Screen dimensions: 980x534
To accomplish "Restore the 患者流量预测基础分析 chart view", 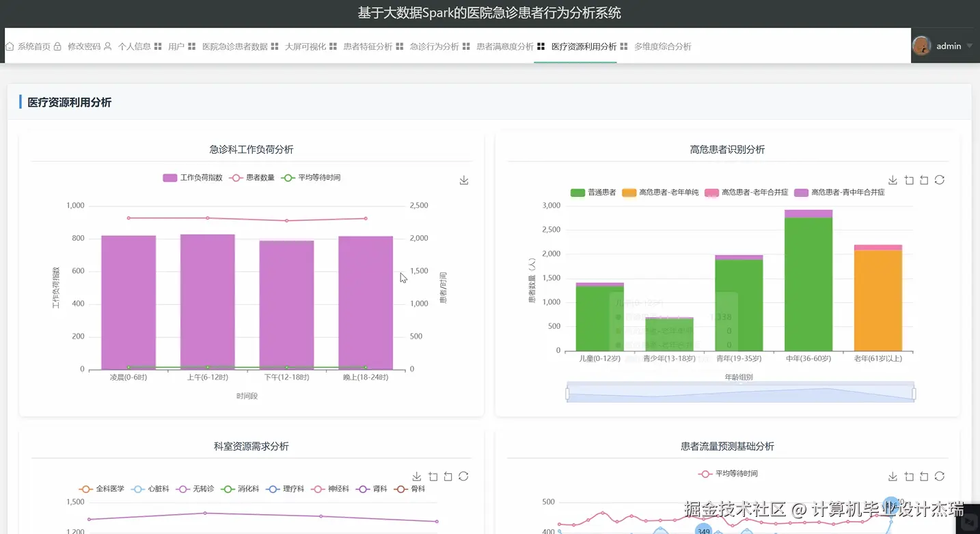I will coord(924,477).
